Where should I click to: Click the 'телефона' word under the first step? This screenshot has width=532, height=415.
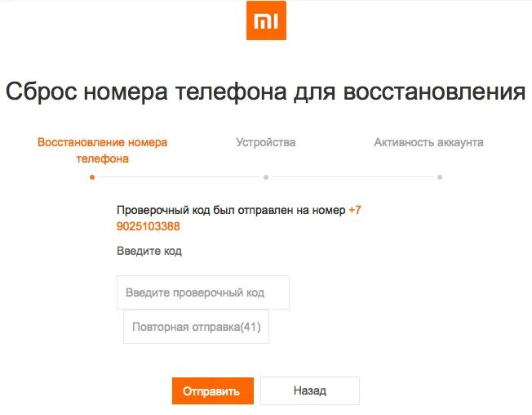[x=103, y=158]
